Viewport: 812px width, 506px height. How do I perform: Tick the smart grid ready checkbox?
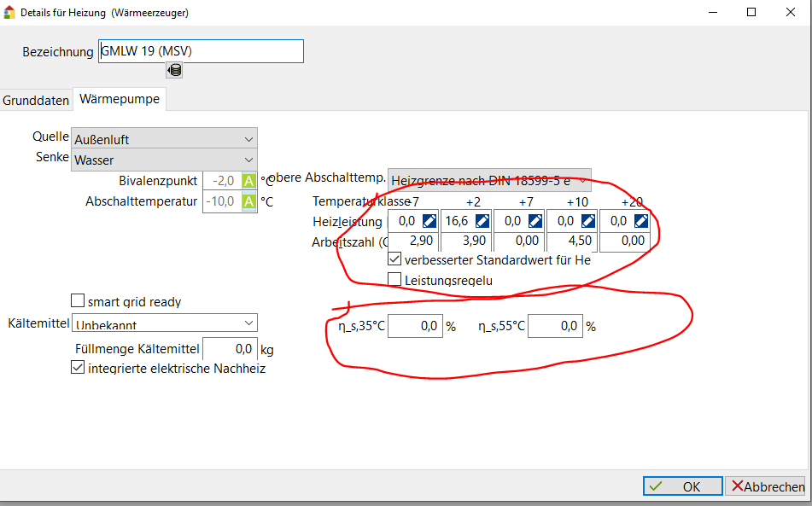tap(78, 301)
